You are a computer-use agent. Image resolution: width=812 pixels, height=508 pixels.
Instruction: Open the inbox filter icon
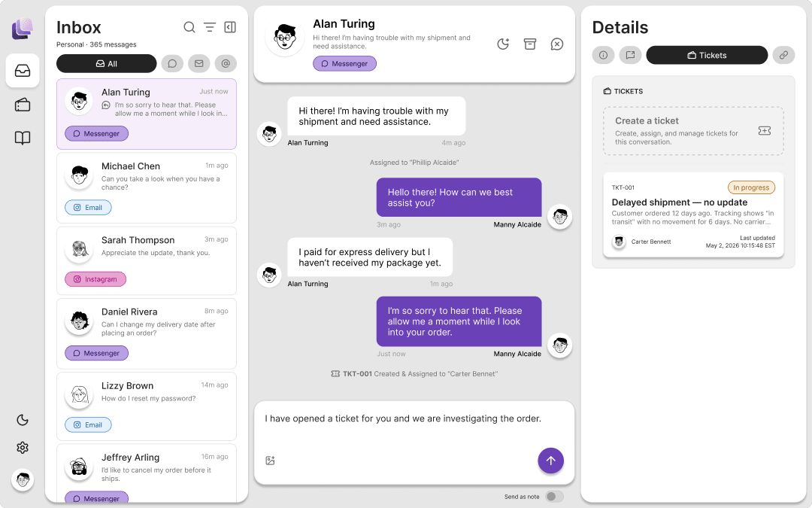point(210,27)
